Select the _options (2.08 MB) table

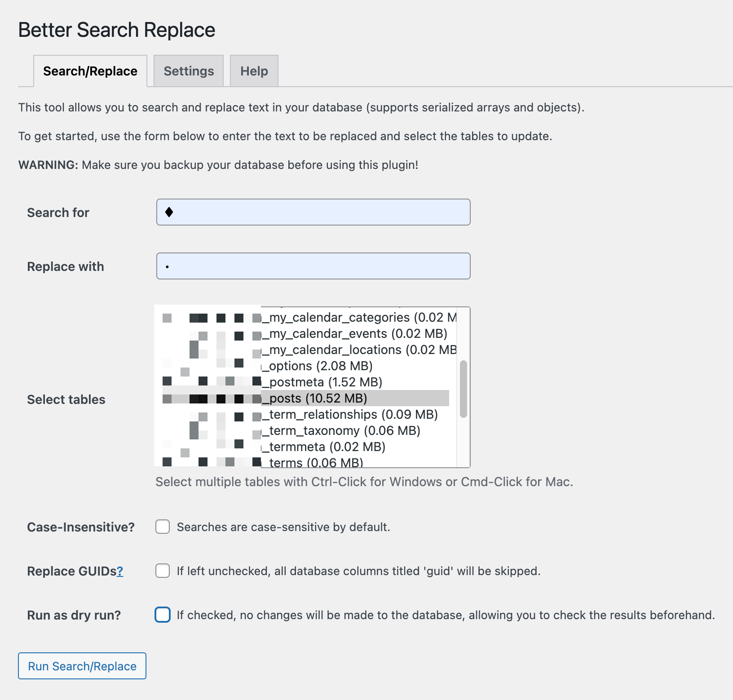coord(305,366)
